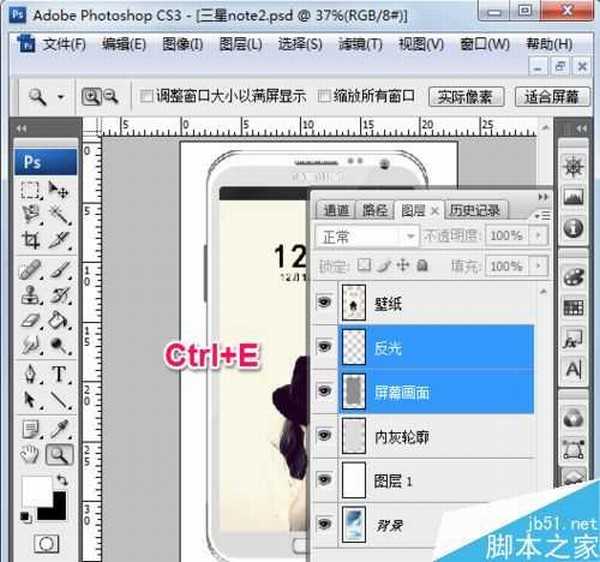
Task: Expand the opacity 100% slider arrow
Action: click(539, 236)
